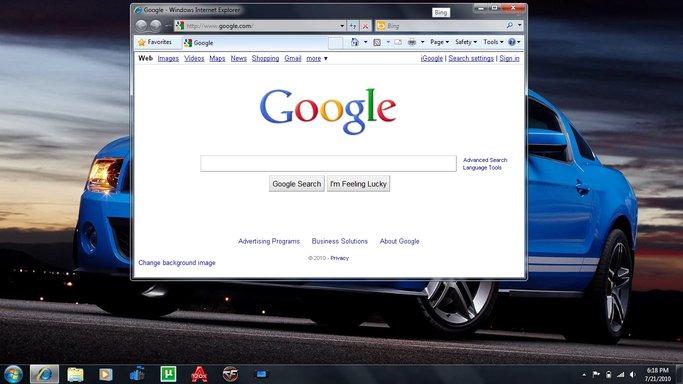The width and height of the screenshot is (683, 384).
Task: Open the Safety menu dropdown
Action: (x=466, y=42)
